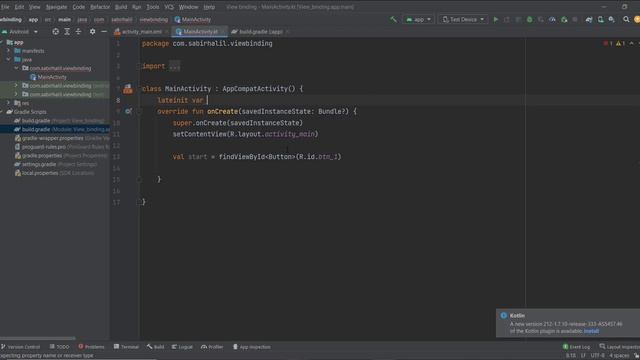Open the Android project view dropdown
Viewport: 640px width, 360px height.
(20, 31)
